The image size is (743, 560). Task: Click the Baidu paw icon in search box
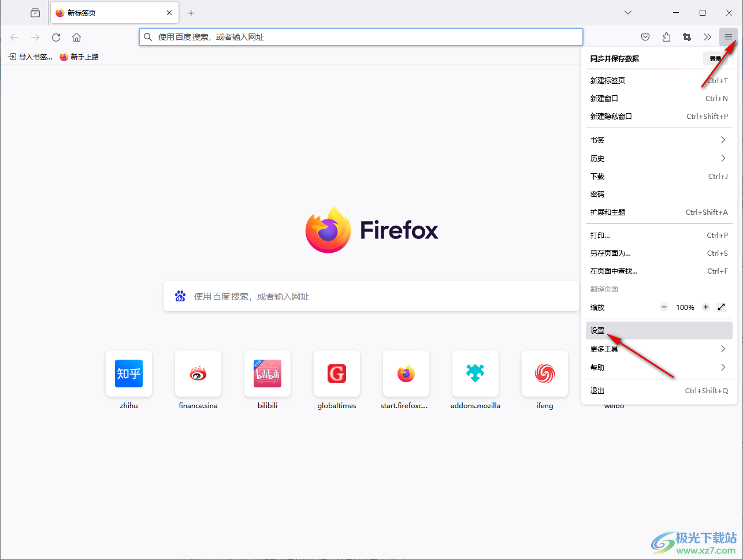click(180, 296)
